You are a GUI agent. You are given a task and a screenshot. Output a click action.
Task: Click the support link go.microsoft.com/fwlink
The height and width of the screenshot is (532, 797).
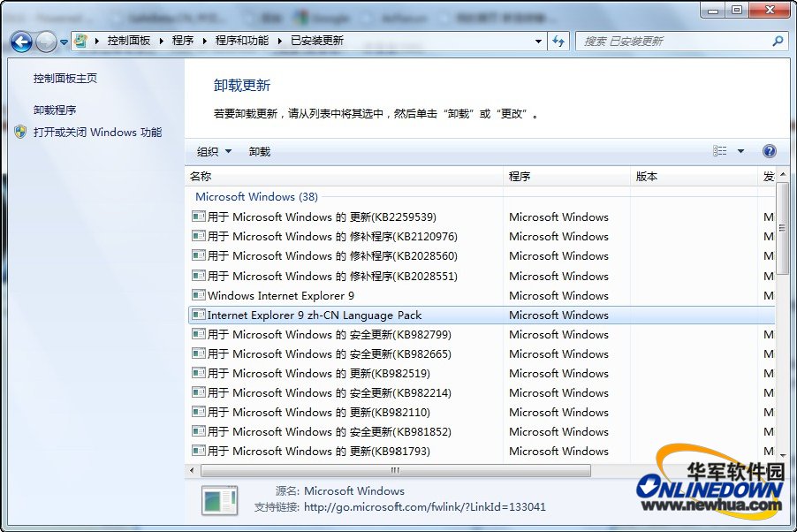425,507
